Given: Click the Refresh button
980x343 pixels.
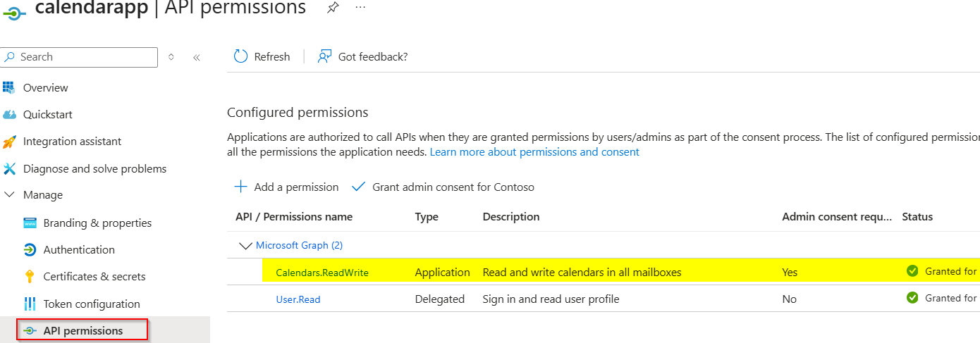Looking at the screenshot, I should coord(262,56).
